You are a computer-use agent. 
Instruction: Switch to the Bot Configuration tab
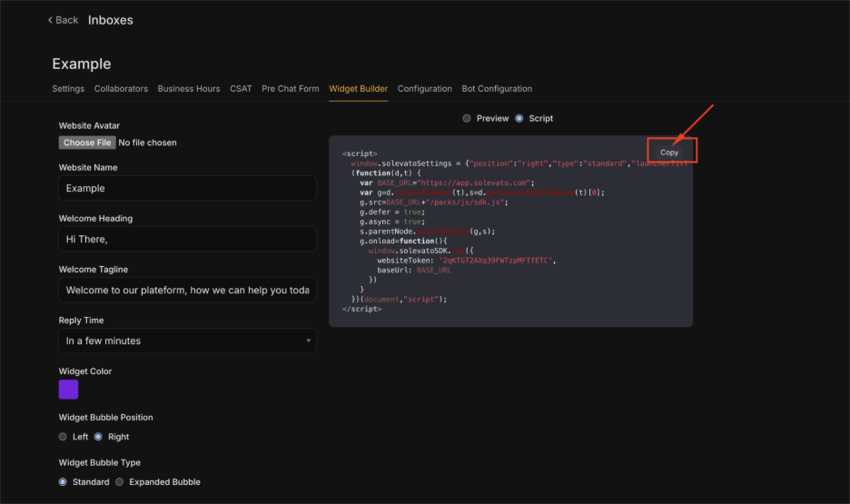pyautogui.click(x=497, y=88)
